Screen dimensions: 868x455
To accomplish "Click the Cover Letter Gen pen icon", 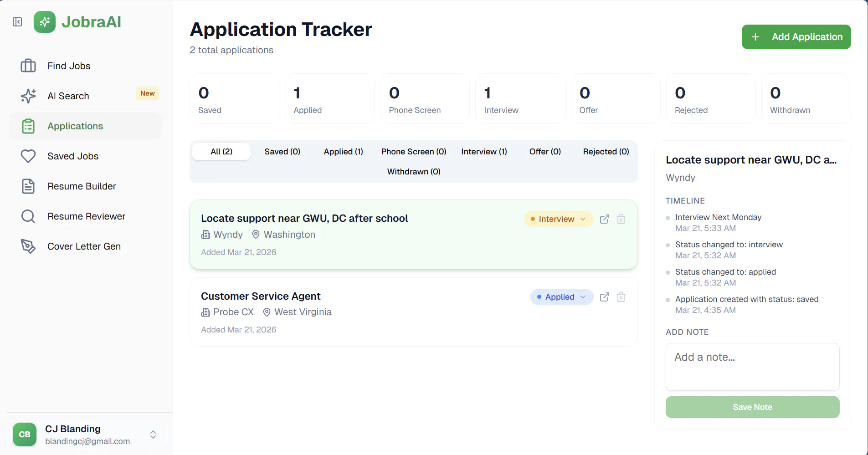I will click(28, 246).
